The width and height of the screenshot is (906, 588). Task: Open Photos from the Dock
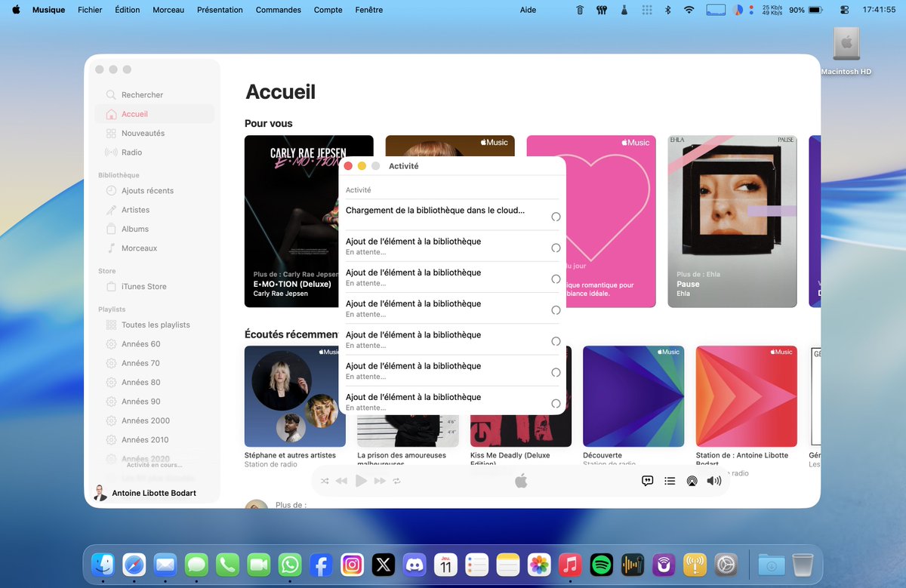[x=539, y=565]
